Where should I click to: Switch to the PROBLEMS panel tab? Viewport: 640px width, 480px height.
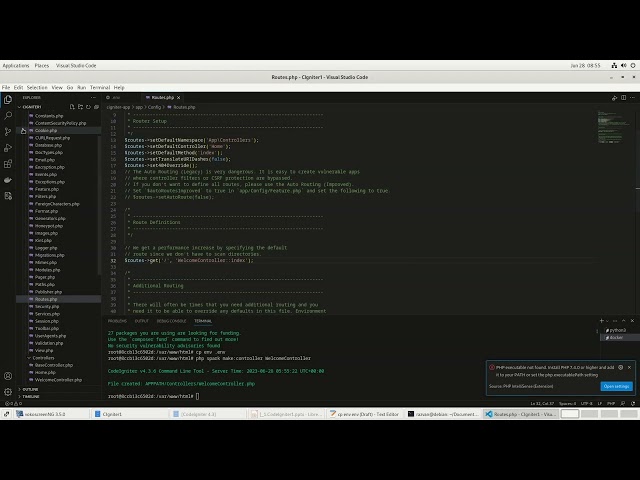[x=117, y=321]
